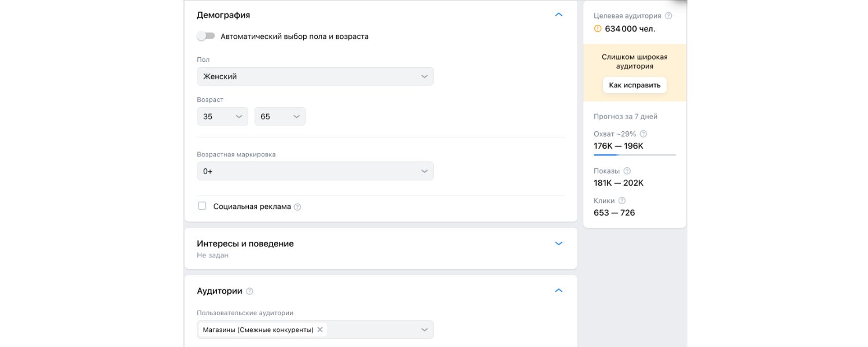Click help icon next to Целевая аудитория

(x=668, y=16)
